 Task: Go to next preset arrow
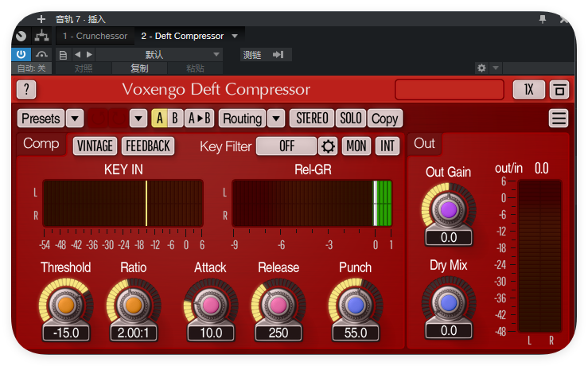coord(89,54)
